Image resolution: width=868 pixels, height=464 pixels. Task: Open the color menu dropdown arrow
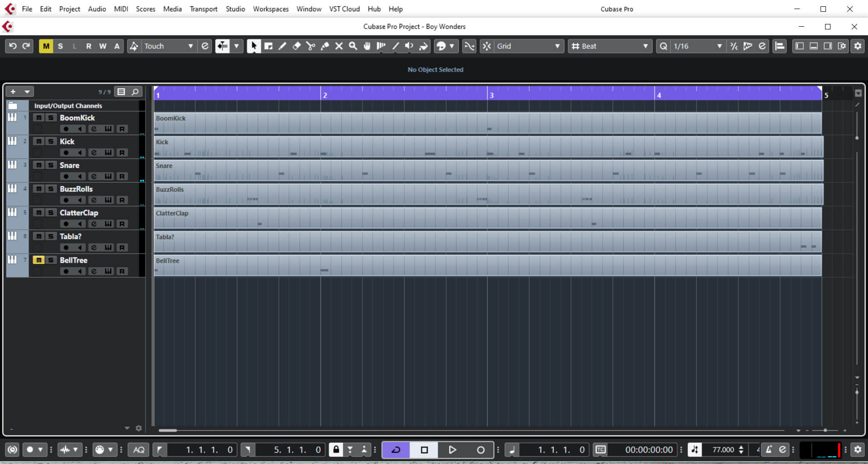[x=452, y=46]
